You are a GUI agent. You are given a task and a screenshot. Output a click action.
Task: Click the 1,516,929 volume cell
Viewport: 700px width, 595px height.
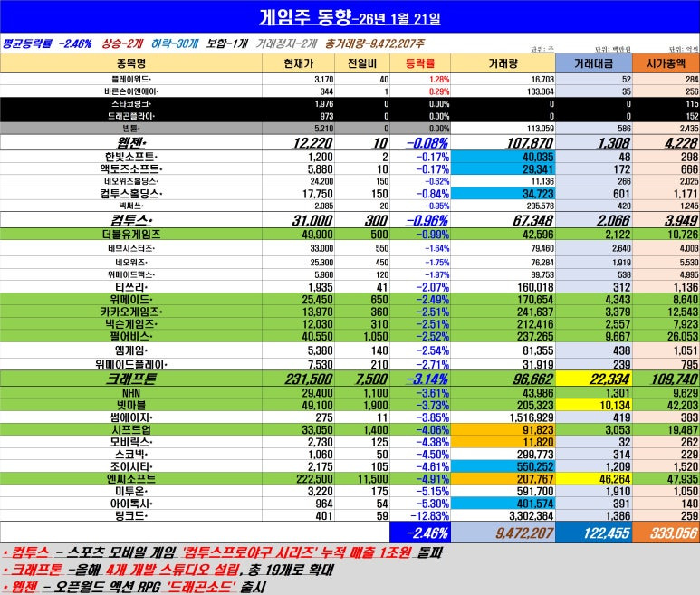503,417
